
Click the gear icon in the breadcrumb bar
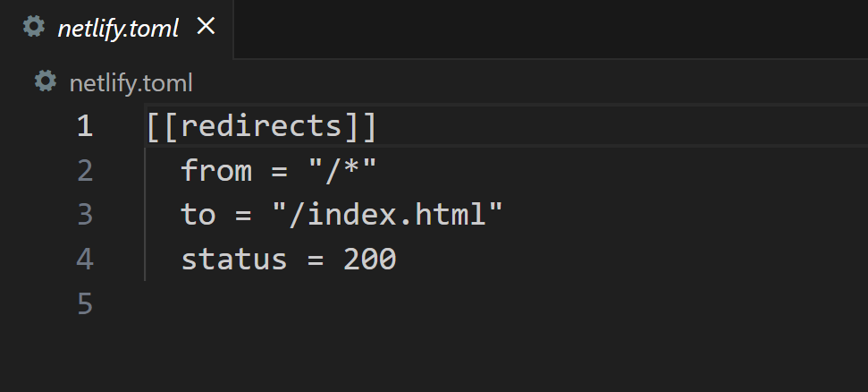click(46, 81)
